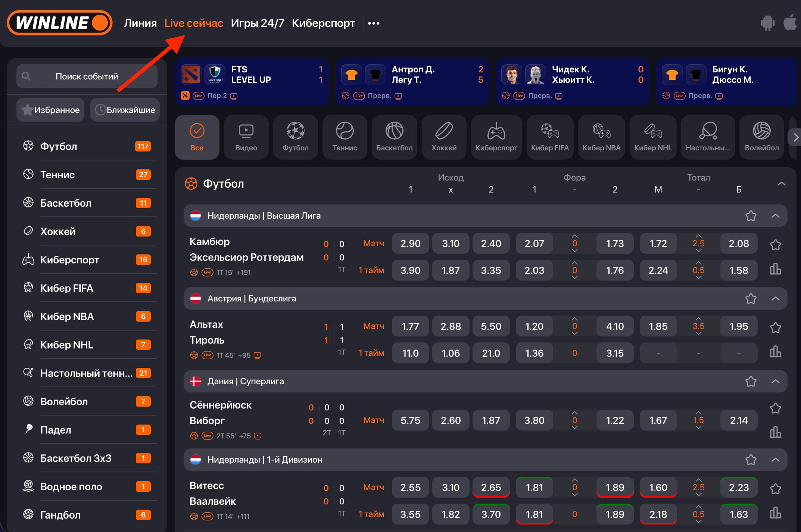The image size is (801, 532).
Task: Add Нидерланды 1-й Дивизион to favorites
Action: (751, 460)
